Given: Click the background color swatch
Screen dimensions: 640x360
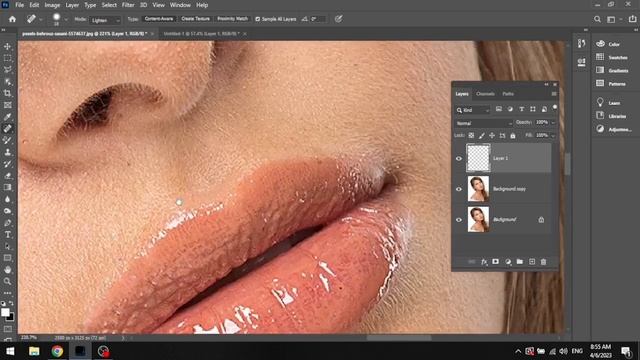Looking at the screenshot, I should pyautogui.click(x=10, y=317).
